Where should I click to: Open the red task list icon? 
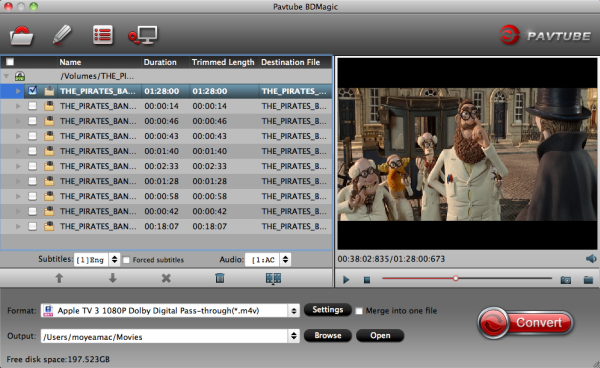(x=103, y=35)
